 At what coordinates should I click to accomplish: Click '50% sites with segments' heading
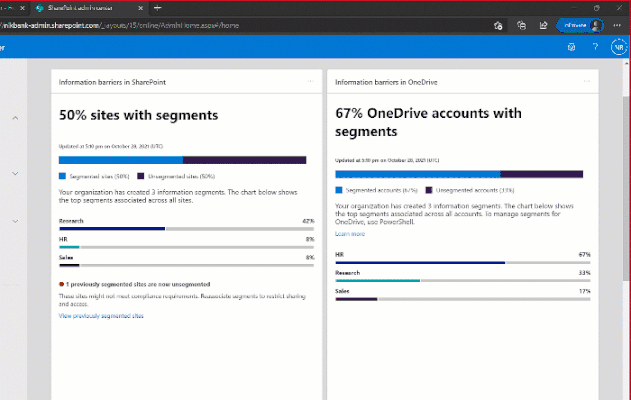[x=138, y=115]
